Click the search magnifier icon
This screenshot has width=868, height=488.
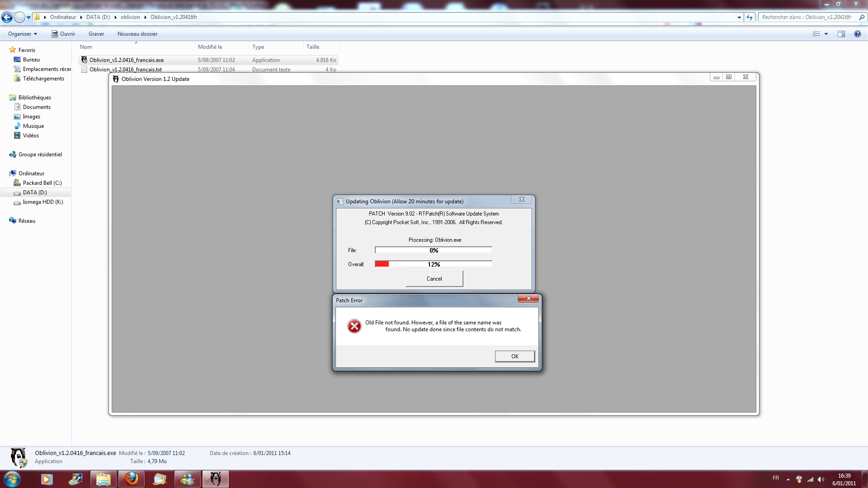point(861,17)
